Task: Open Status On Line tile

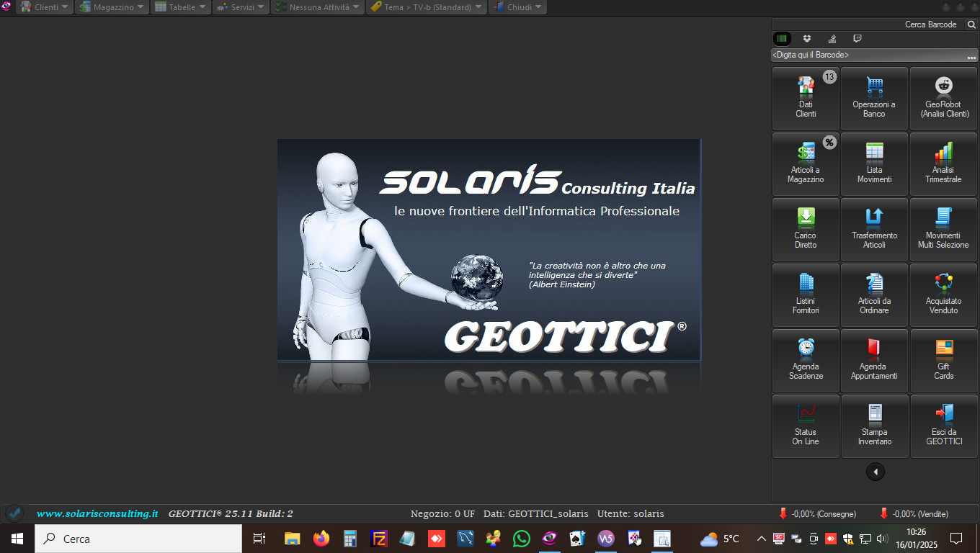Action: click(806, 426)
